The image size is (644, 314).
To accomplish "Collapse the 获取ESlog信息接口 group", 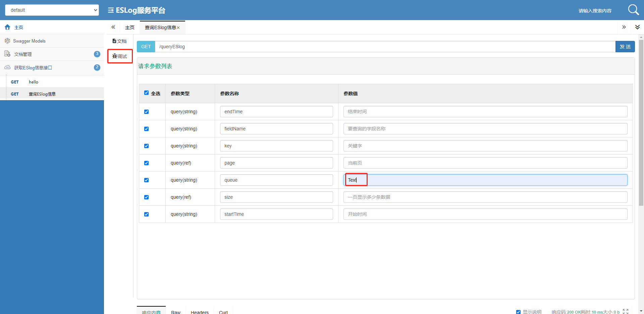I will 52,67.
